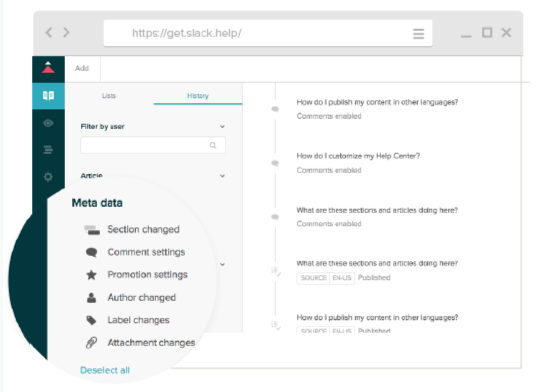Viewport: 539px width, 392px height.
Task: Click the browser back arrow
Action: (x=49, y=33)
